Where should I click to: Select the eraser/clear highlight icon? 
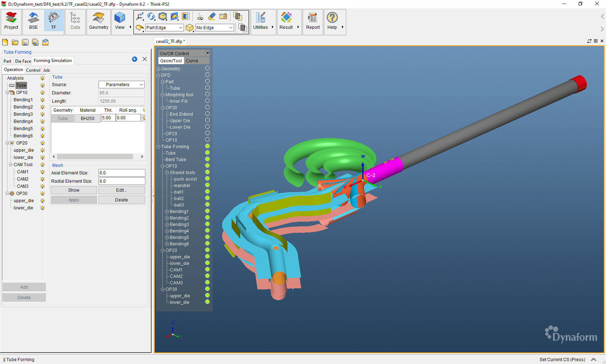[x=212, y=16]
